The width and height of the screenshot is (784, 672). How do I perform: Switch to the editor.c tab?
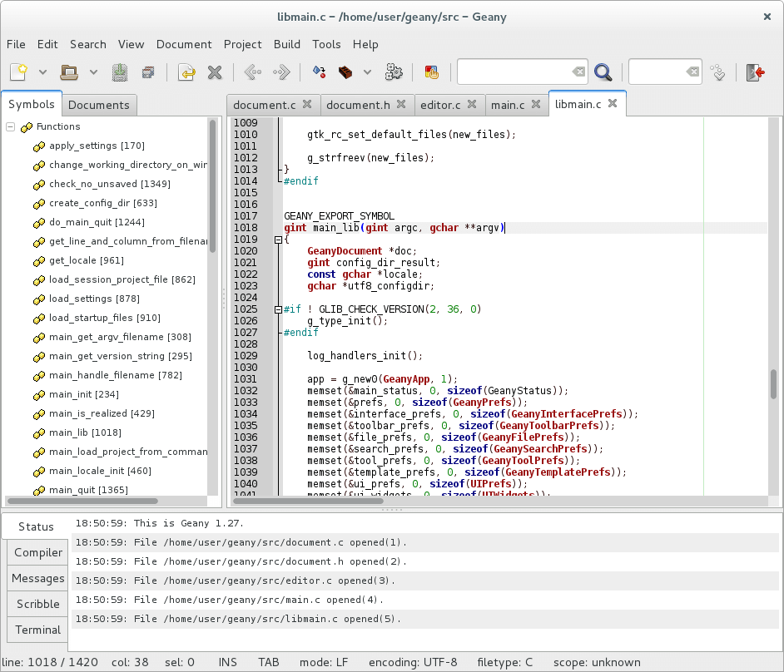[x=441, y=105]
